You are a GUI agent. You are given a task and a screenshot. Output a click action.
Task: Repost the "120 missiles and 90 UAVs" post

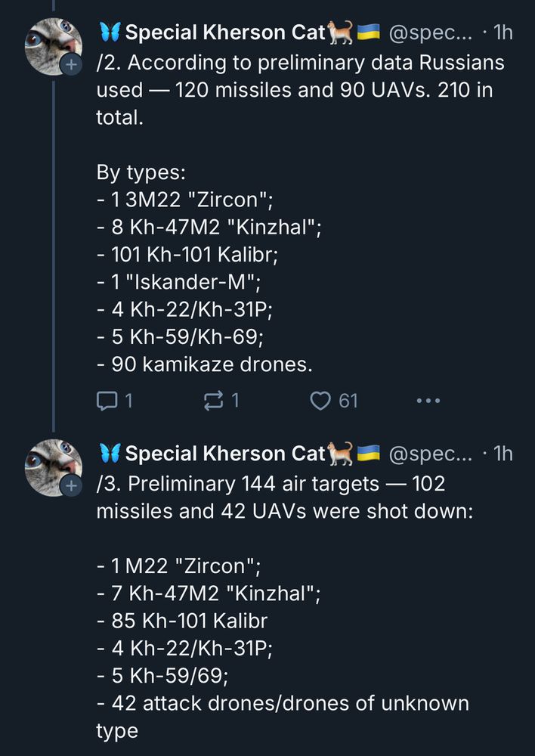click(213, 401)
